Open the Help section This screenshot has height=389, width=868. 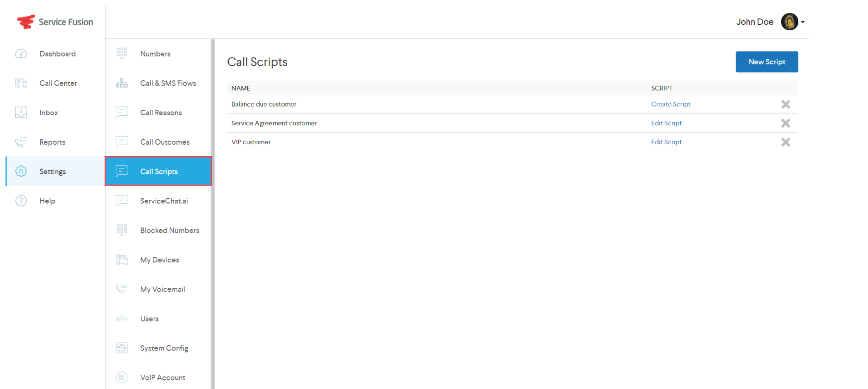55,201
